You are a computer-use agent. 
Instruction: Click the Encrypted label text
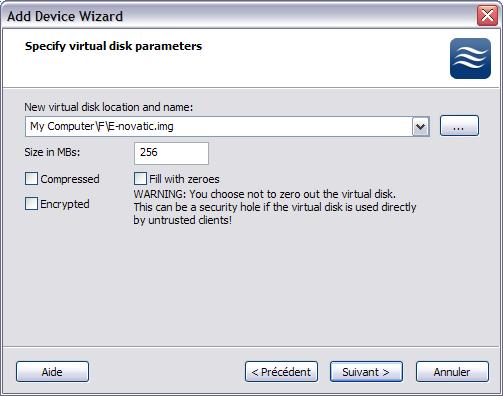click(65, 204)
